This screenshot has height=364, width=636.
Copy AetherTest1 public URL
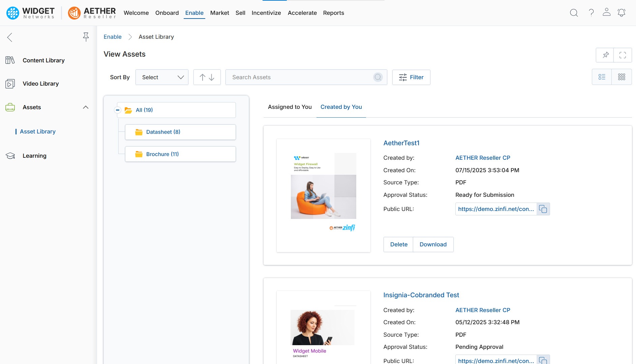coord(543,209)
